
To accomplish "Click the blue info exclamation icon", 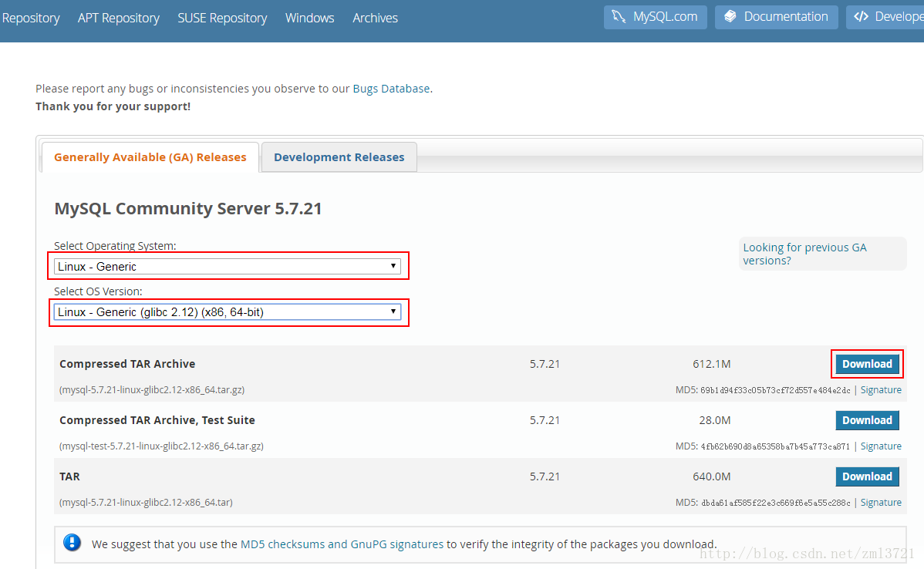I will coord(72,543).
